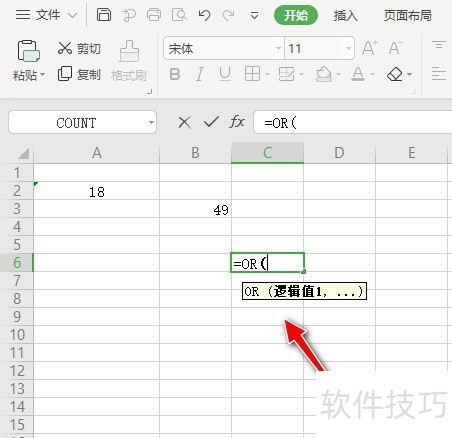Click the Print icon
This screenshot has width=452, height=438.
(x=154, y=15)
